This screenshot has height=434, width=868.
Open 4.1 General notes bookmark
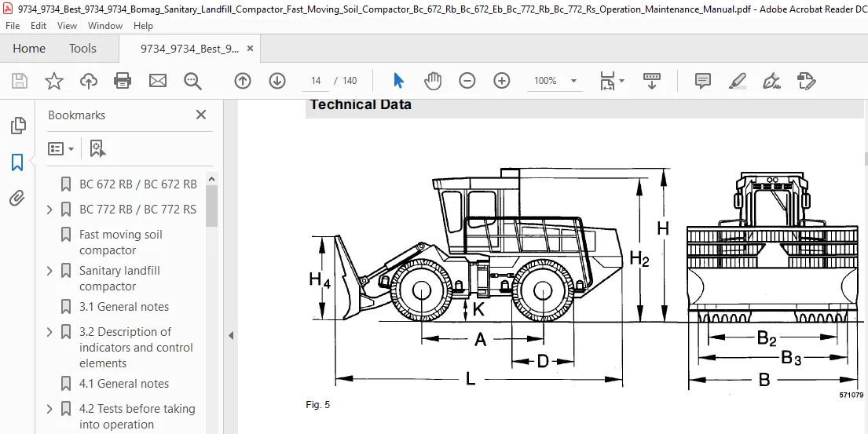coord(124,384)
